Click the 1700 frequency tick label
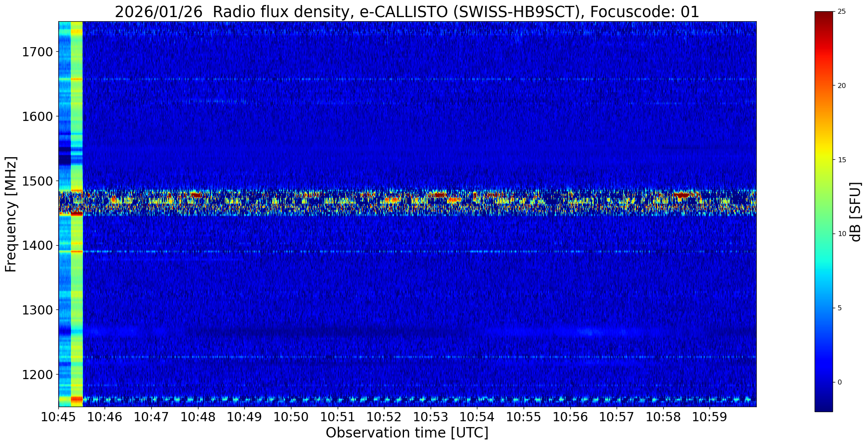Screen dimensions: 868x445 tap(38, 52)
